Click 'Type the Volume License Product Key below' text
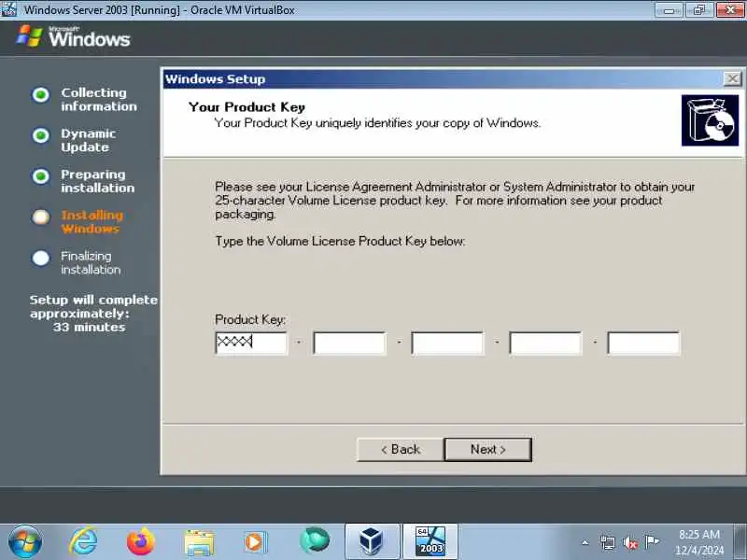747x560 pixels. [x=340, y=242]
